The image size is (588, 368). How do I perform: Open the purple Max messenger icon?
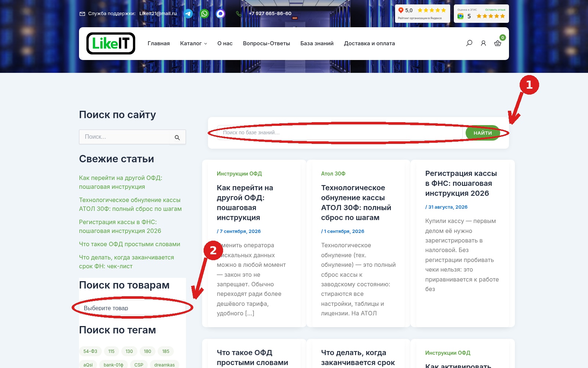pyautogui.click(x=220, y=14)
